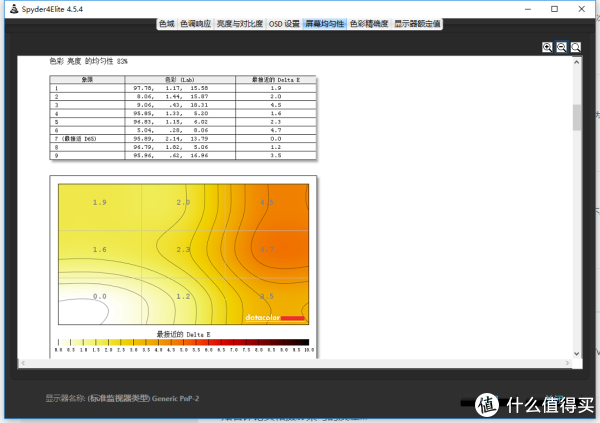Click Delta E value 3.5 in the table
Viewport: 600px width, 423px height.
276,155
